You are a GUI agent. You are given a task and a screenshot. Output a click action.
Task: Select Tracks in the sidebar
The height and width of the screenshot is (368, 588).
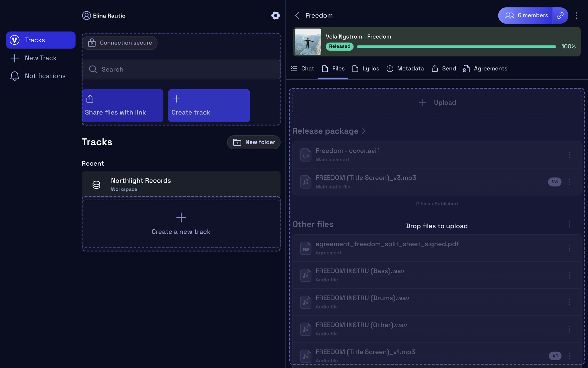click(x=41, y=40)
